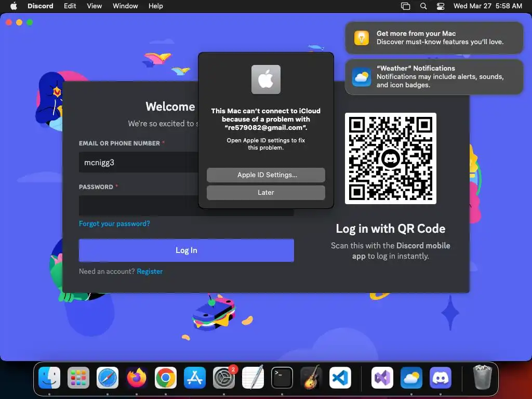The height and width of the screenshot is (399, 532).
Task: Open System Settings with badge in Dock
Action: pyautogui.click(x=224, y=378)
